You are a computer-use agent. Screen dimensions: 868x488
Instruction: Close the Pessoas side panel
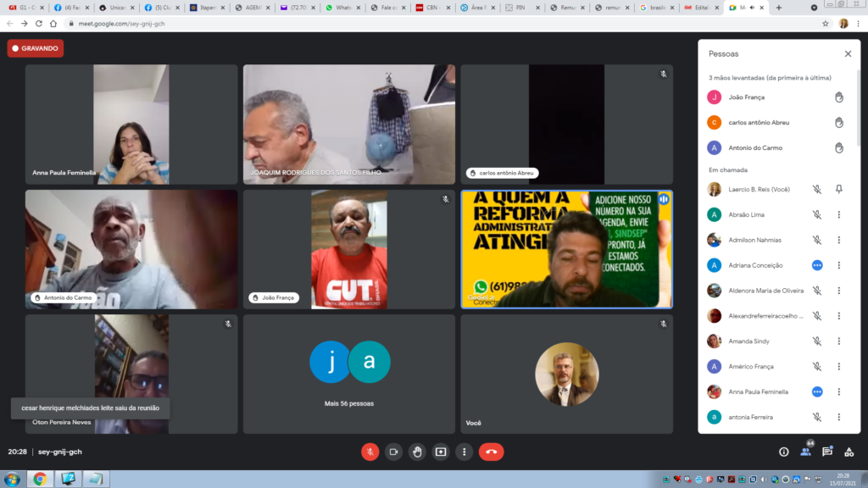point(848,53)
